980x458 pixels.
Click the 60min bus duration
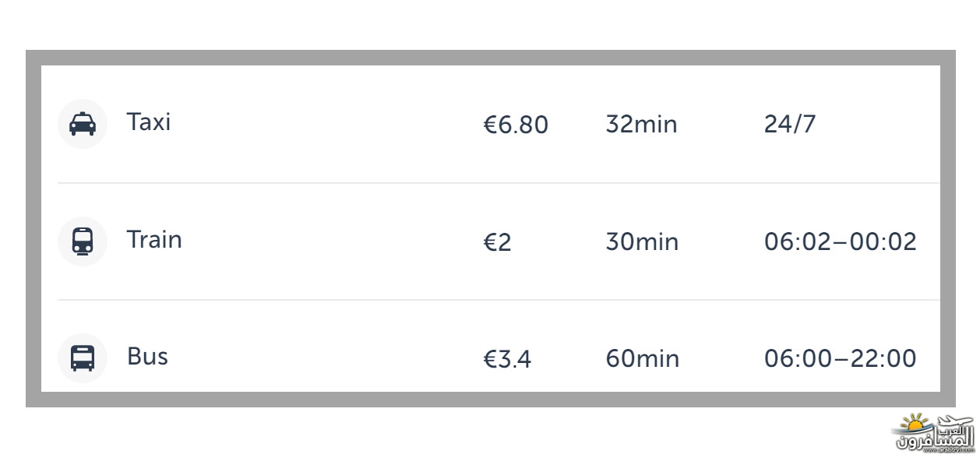[x=642, y=358]
